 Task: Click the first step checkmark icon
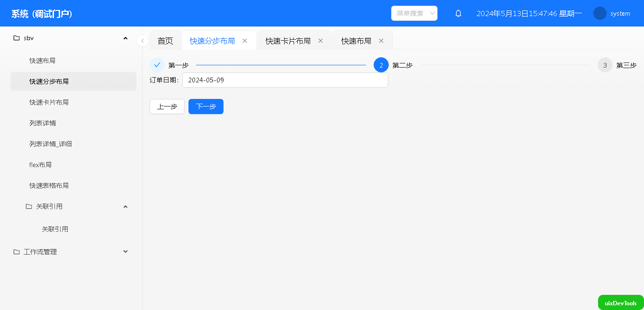[x=157, y=65]
